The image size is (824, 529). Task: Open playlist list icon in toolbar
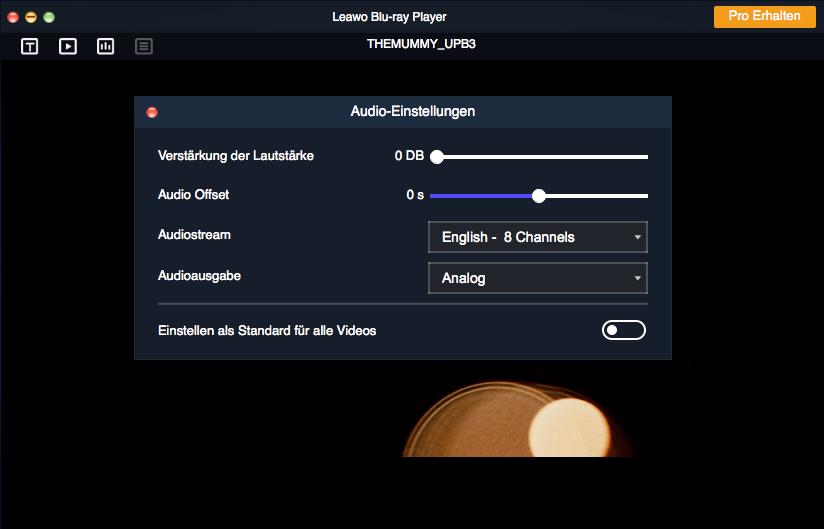pos(143,46)
